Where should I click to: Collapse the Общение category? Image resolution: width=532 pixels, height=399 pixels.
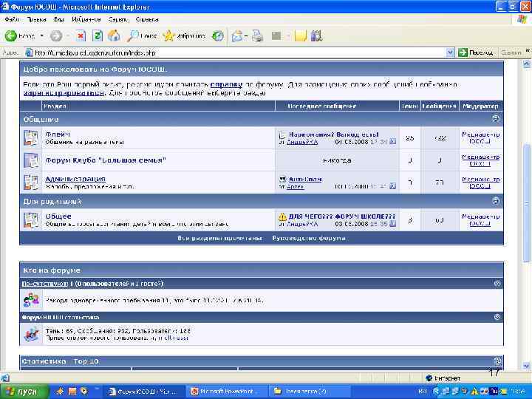pos(496,118)
